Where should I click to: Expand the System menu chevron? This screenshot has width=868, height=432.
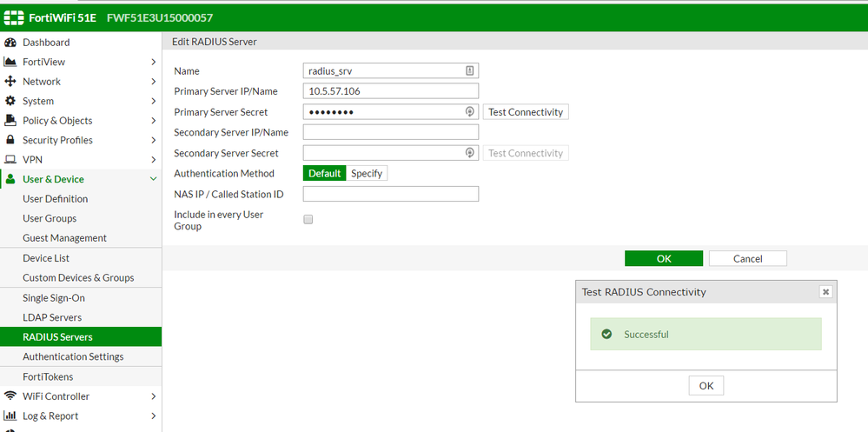[x=153, y=101]
